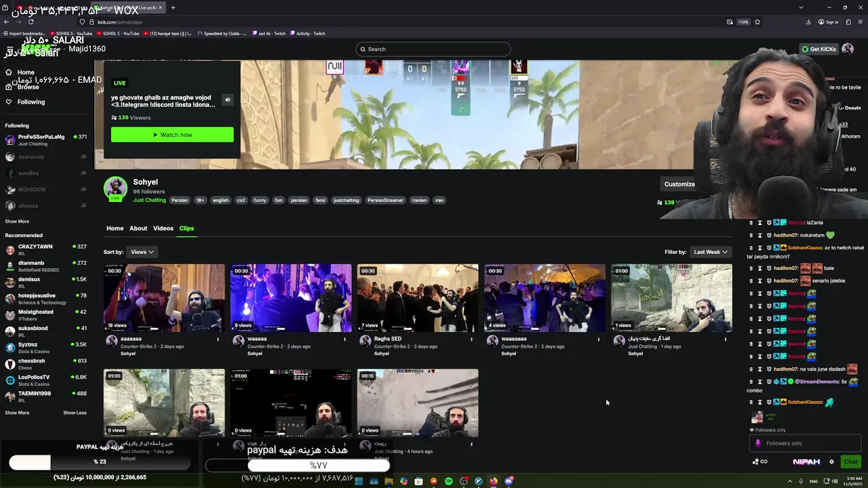
Task: Open options menu for clip waaaaa with 9 views
Action: coord(344,339)
